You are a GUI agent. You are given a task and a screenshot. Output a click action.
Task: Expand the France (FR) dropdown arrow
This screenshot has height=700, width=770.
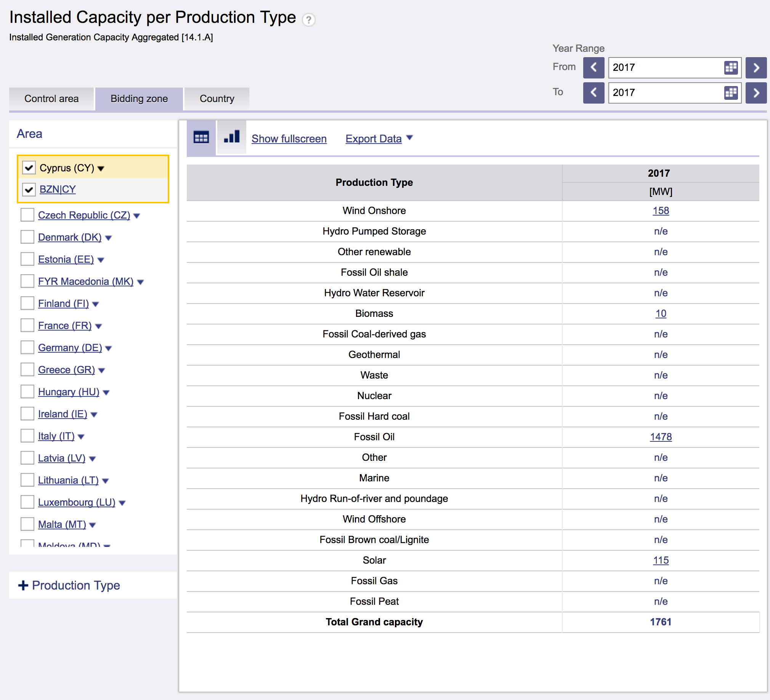(x=99, y=326)
